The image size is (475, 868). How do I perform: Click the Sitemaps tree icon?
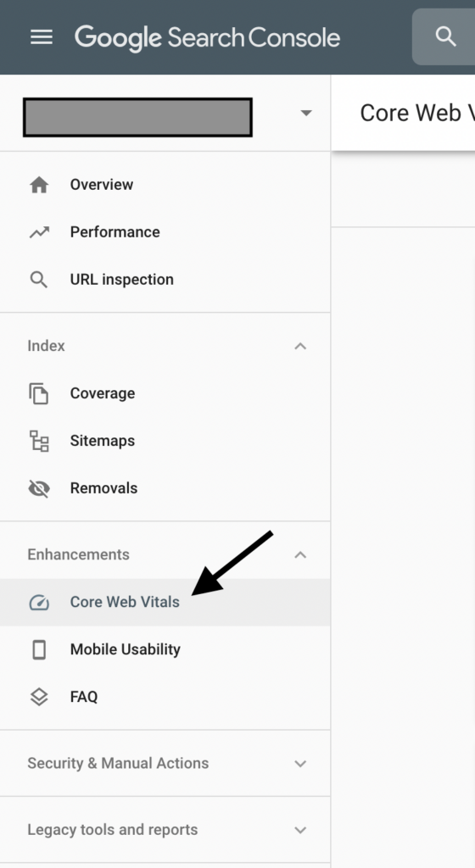39,441
